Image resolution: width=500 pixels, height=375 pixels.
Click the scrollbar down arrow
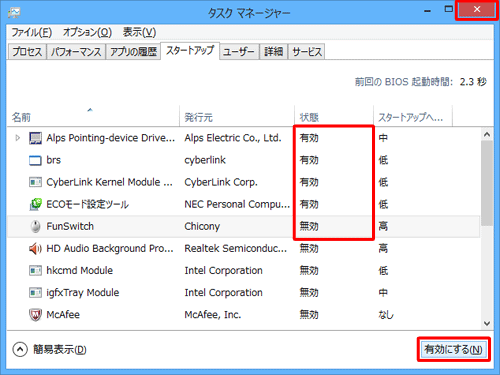487,323
